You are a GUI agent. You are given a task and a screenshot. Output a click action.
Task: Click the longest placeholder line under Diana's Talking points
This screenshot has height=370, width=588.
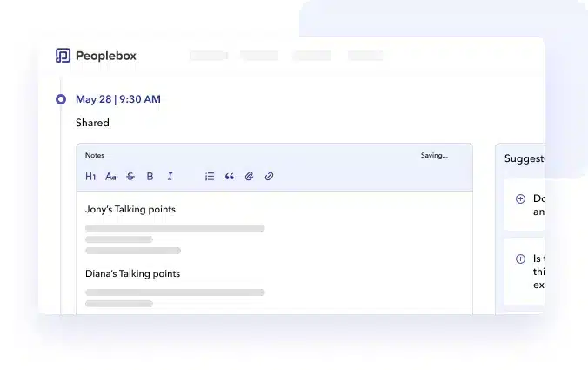coord(175,293)
